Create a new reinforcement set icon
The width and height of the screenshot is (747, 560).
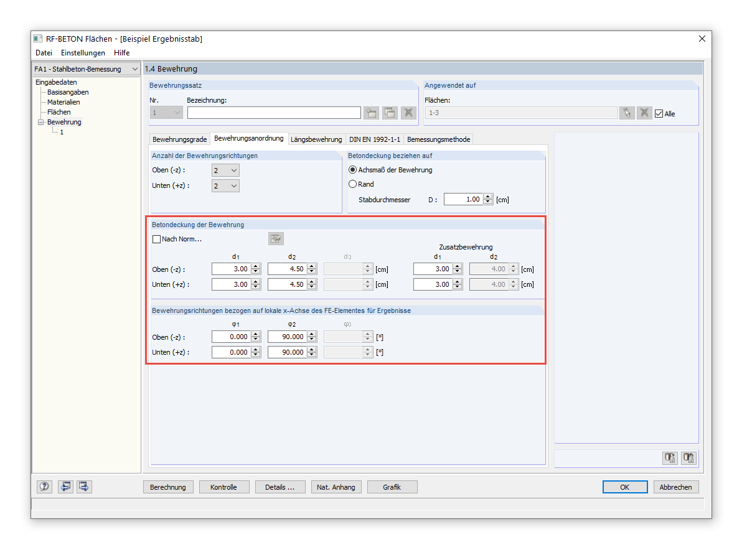[x=372, y=113]
